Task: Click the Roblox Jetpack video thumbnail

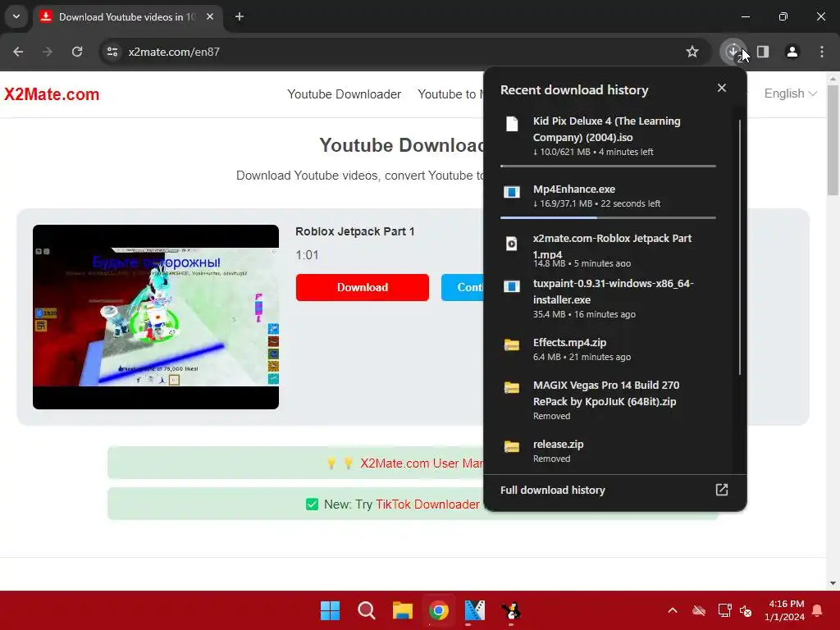Action: point(156,317)
